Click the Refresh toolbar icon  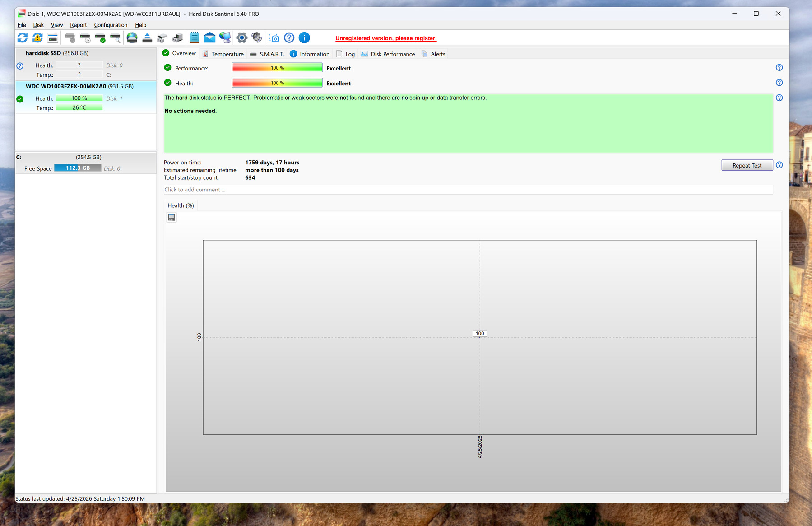click(x=23, y=38)
